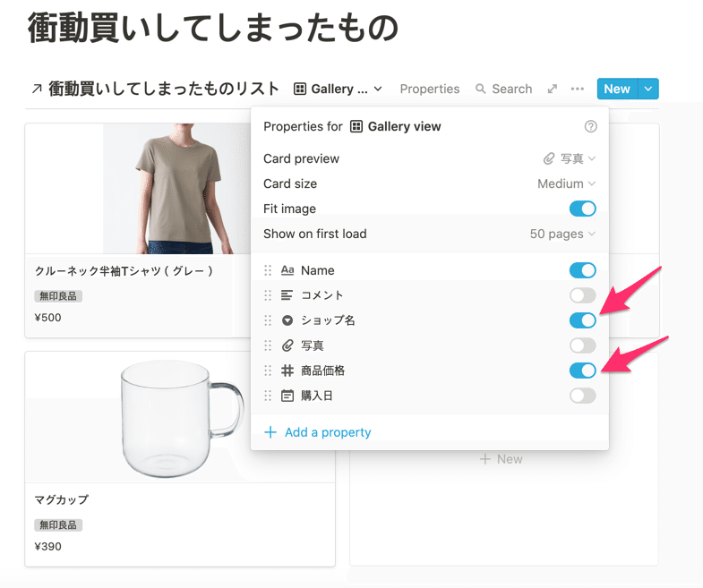Click the select icon of ショップ名
The height and width of the screenshot is (588, 703).
287,320
